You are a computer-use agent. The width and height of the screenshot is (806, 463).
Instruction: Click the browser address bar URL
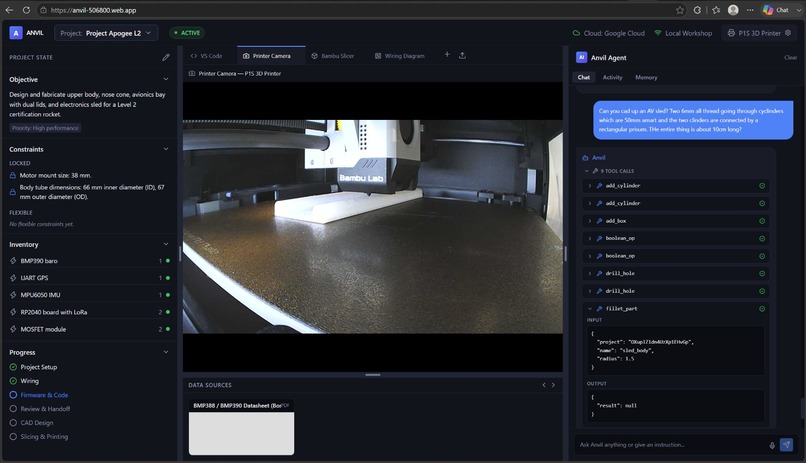[94, 10]
